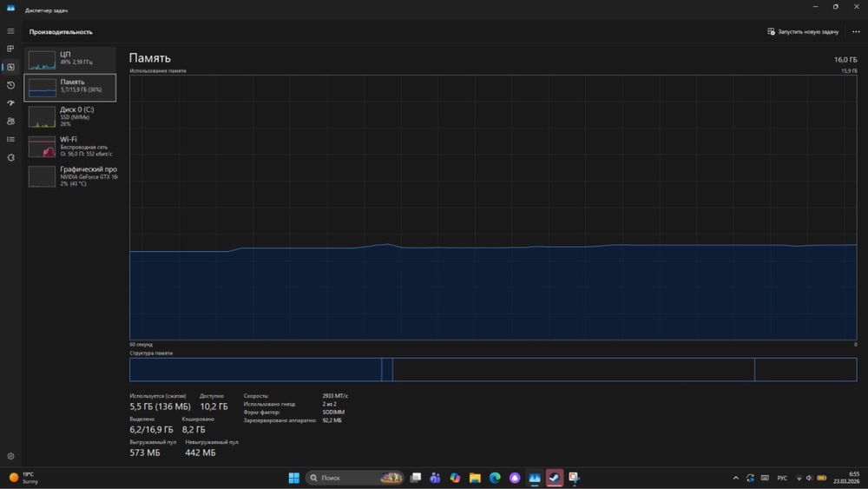Open the three-dot more options menu
The width and height of the screenshot is (868, 489).
(856, 31)
